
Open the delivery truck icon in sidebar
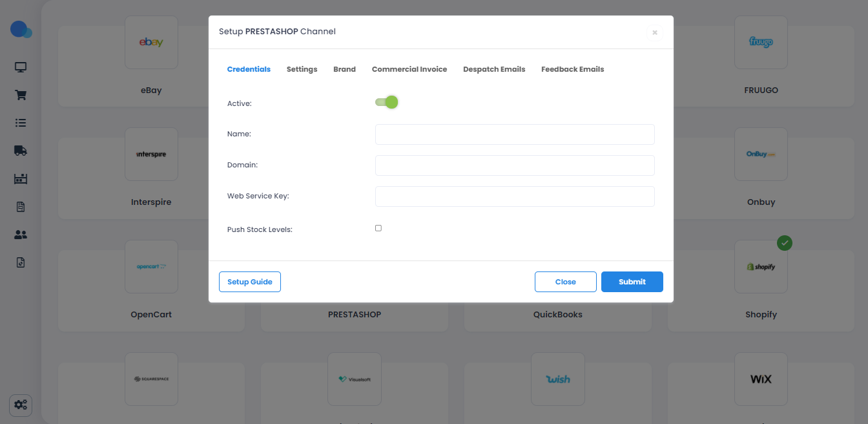click(x=21, y=151)
